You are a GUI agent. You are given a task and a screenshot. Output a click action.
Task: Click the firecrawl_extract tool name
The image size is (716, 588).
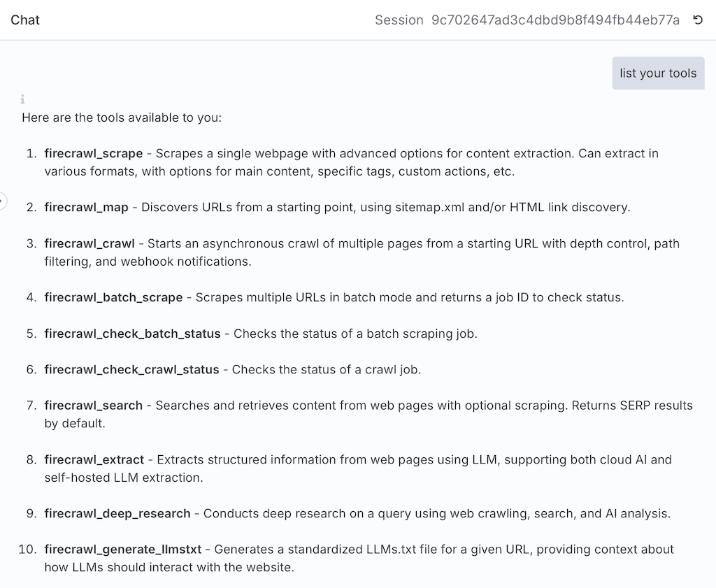coord(94,459)
